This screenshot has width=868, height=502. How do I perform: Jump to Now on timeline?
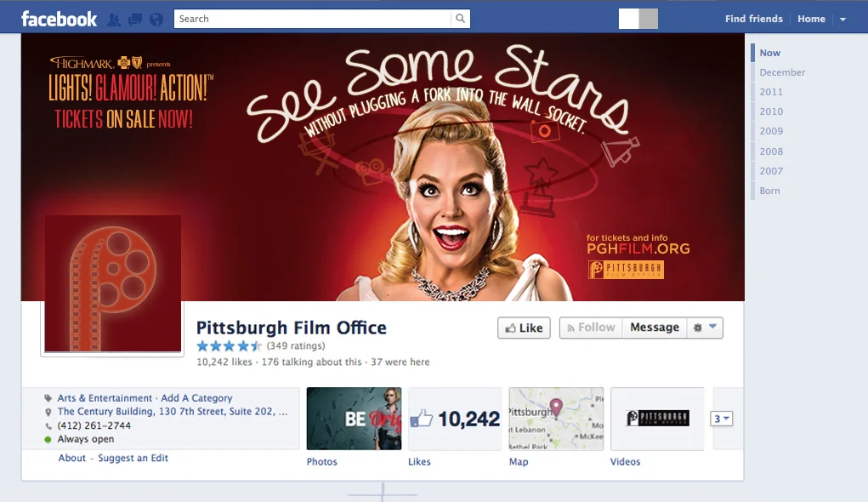pos(769,53)
